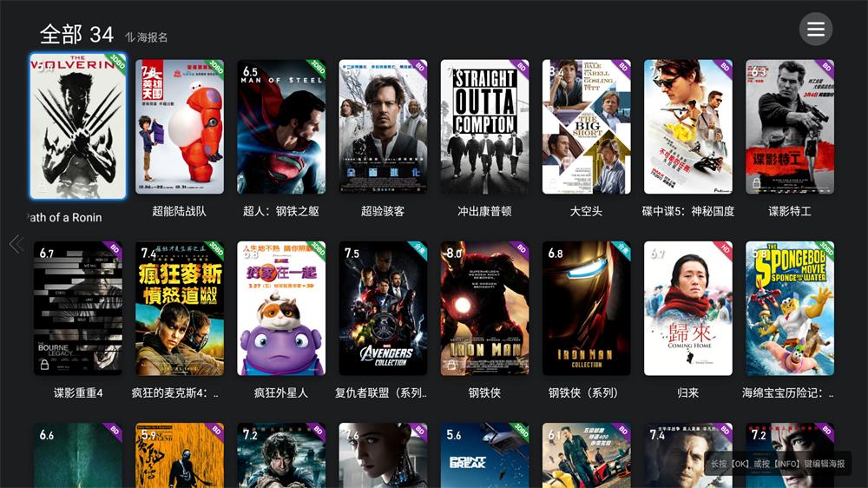Click the lock icon on 谍影特工 poster
Screen dimensions: 868x488
[756, 182]
